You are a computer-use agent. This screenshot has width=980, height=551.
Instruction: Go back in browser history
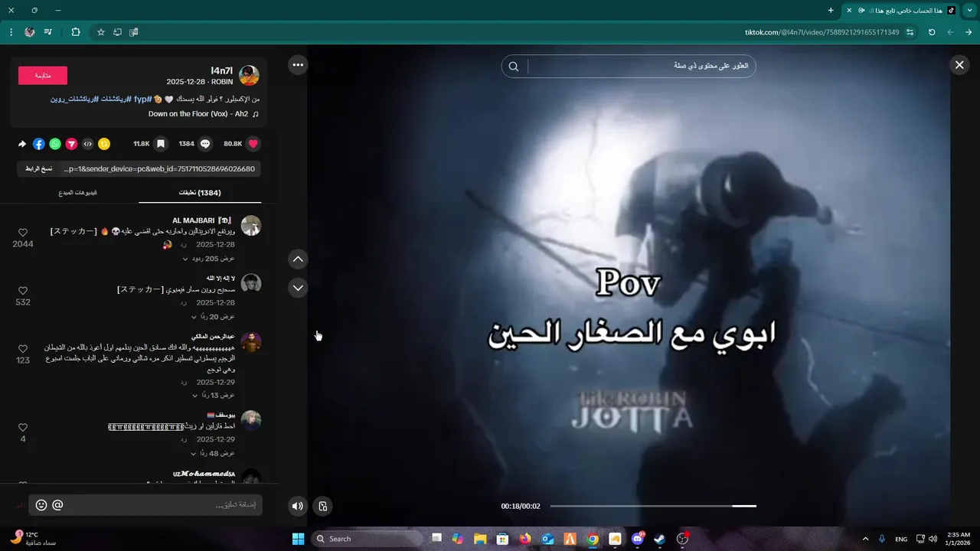(x=969, y=32)
